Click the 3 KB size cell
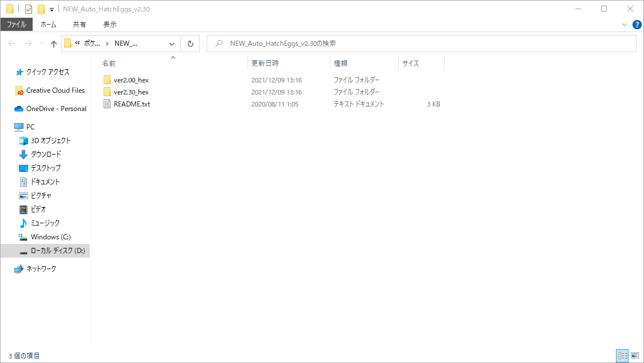Viewport: 644px width, 363px height. pyautogui.click(x=433, y=104)
